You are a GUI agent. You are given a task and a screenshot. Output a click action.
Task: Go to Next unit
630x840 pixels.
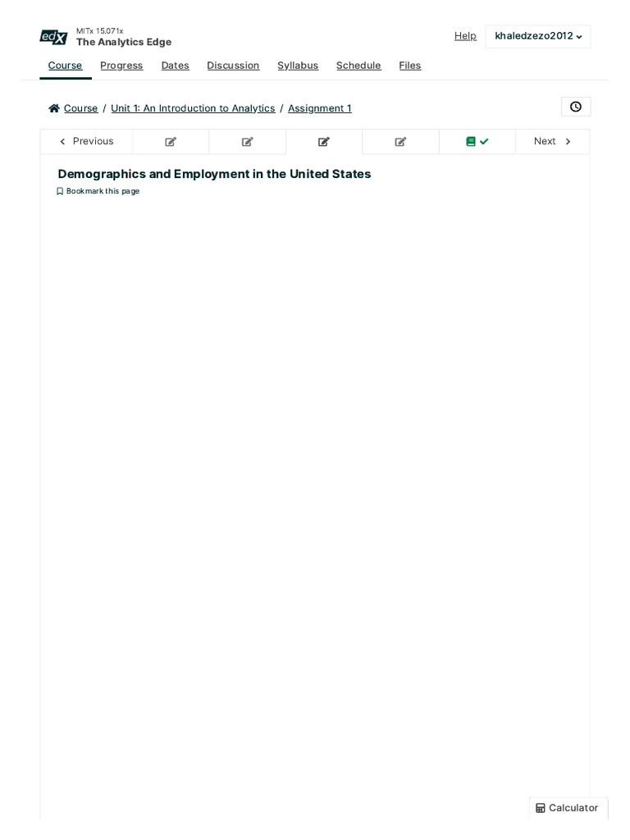tap(552, 141)
